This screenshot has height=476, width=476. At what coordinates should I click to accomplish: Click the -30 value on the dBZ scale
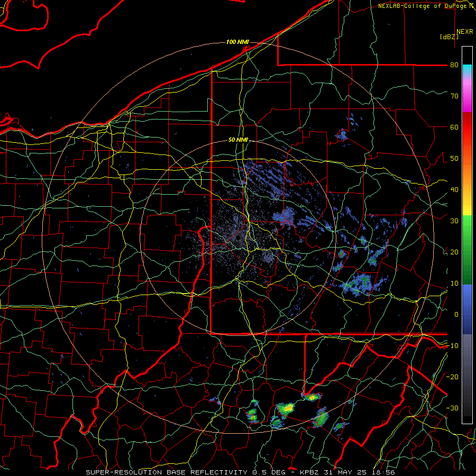(452, 408)
